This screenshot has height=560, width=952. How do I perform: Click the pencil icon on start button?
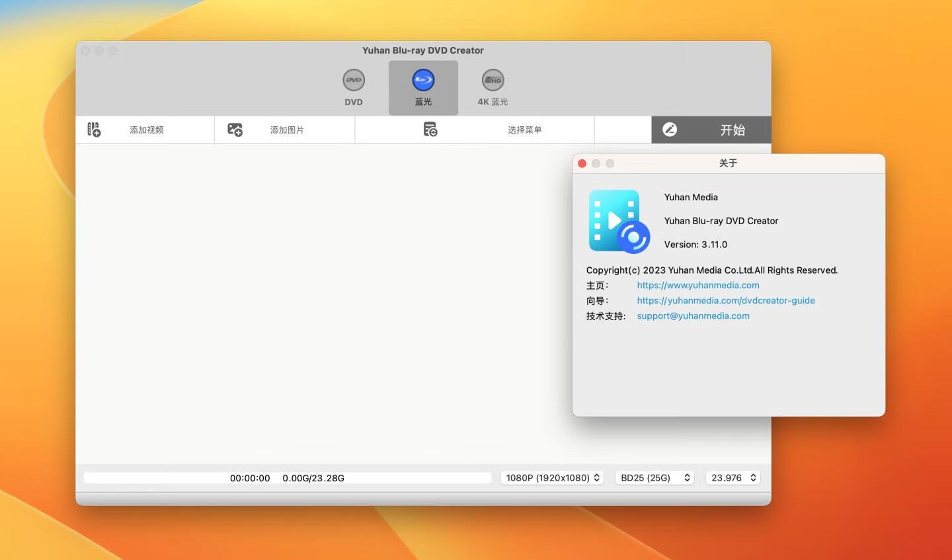[x=670, y=130]
